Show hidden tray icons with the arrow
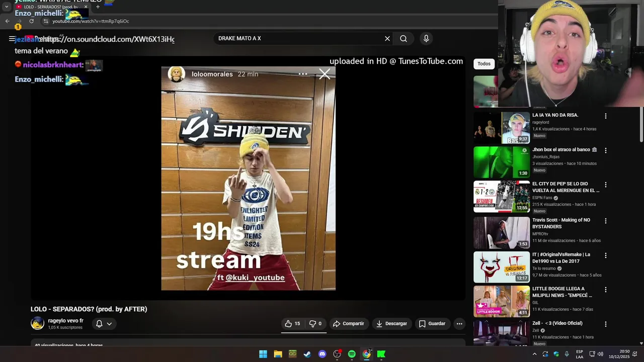644x362 pixels. tap(534, 354)
